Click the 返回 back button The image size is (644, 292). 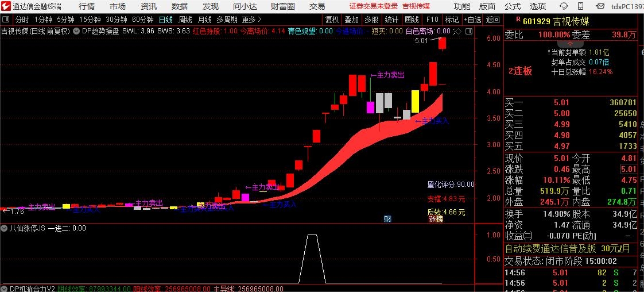(x=493, y=20)
